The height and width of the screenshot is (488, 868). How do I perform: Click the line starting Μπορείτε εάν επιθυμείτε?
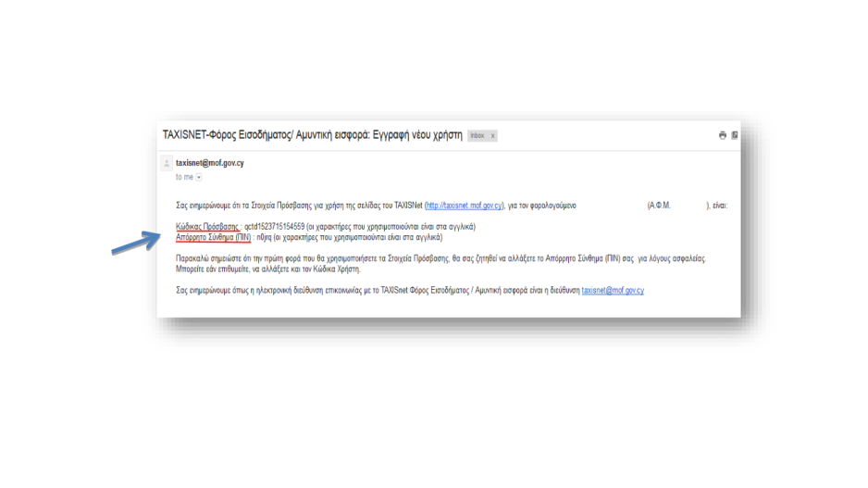[267, 269]
